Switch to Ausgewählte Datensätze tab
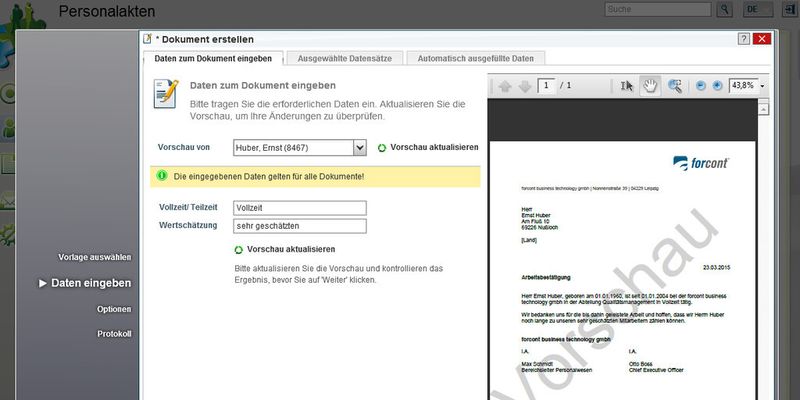Screen dimensions: 800x400 (346, 59)
